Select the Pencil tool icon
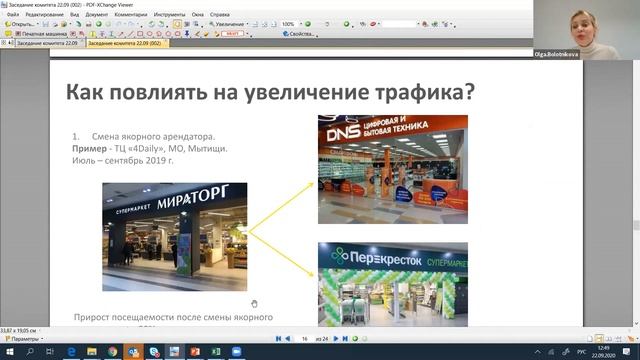 pos(197,33)
